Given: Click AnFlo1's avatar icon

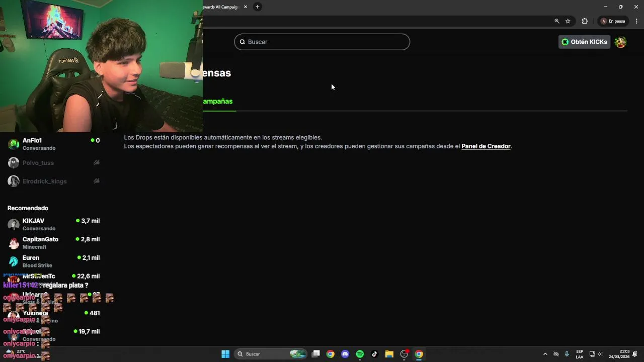Looking at the screenshot, I should click(x=14, y=144).
